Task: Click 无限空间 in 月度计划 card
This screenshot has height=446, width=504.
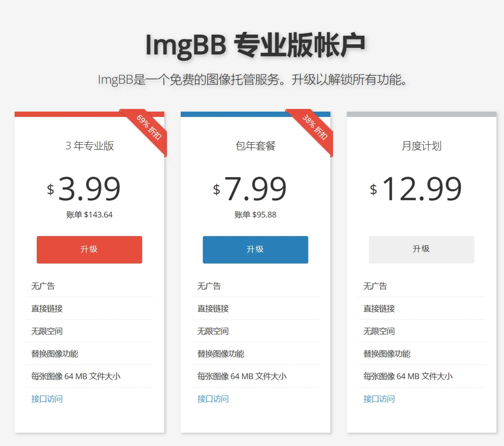Action: [x=379, y=331]
